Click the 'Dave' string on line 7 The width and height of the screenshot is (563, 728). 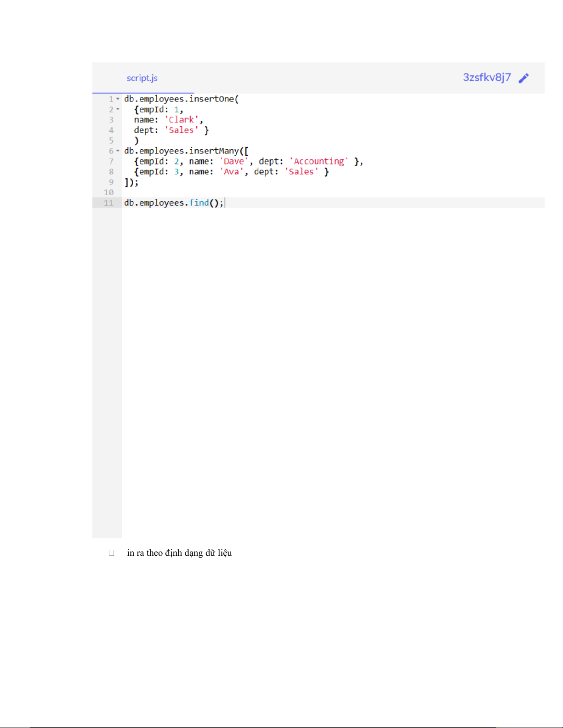click(234, 161)
